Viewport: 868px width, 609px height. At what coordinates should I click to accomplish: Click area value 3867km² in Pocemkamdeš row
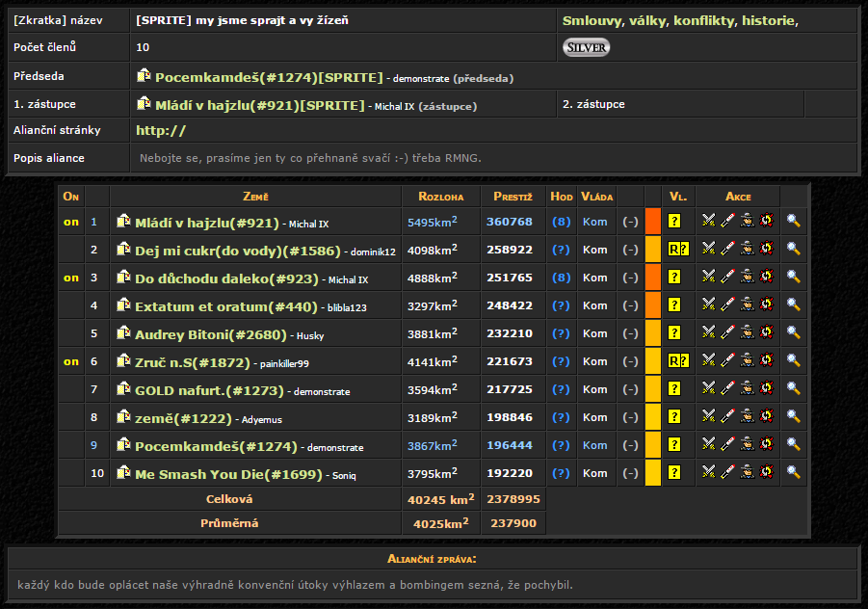[433, 445]
